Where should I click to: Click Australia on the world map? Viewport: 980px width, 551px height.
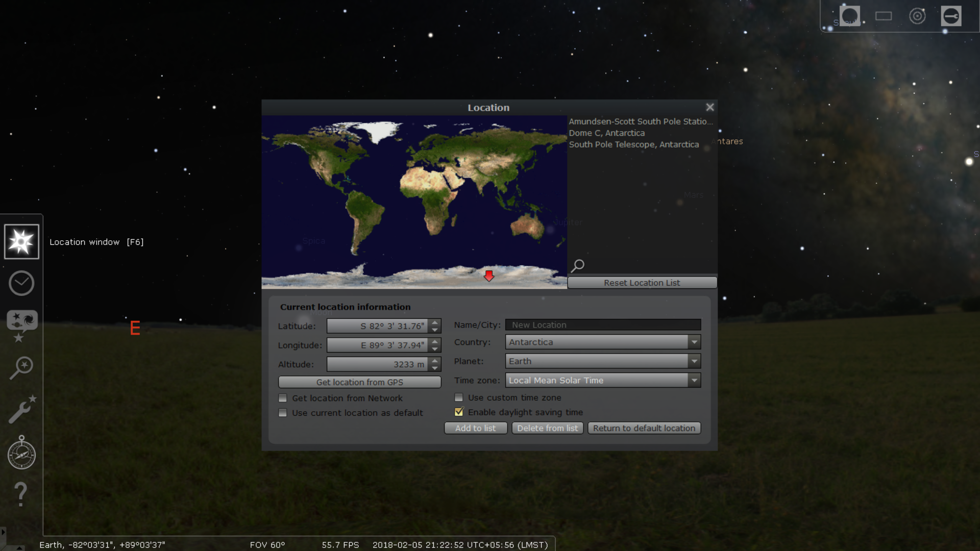pos(528,227)
